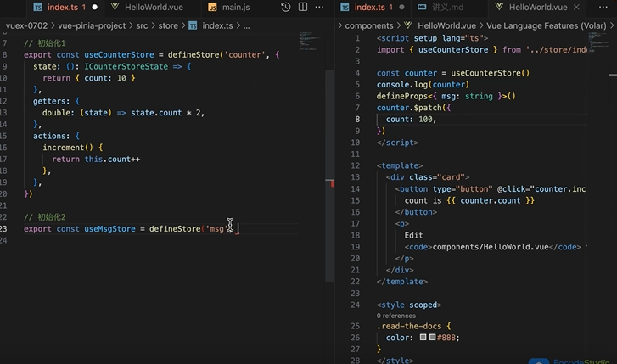
Task: Click the markdown icon on 讲义.md tab
Action: pos(422,7)
